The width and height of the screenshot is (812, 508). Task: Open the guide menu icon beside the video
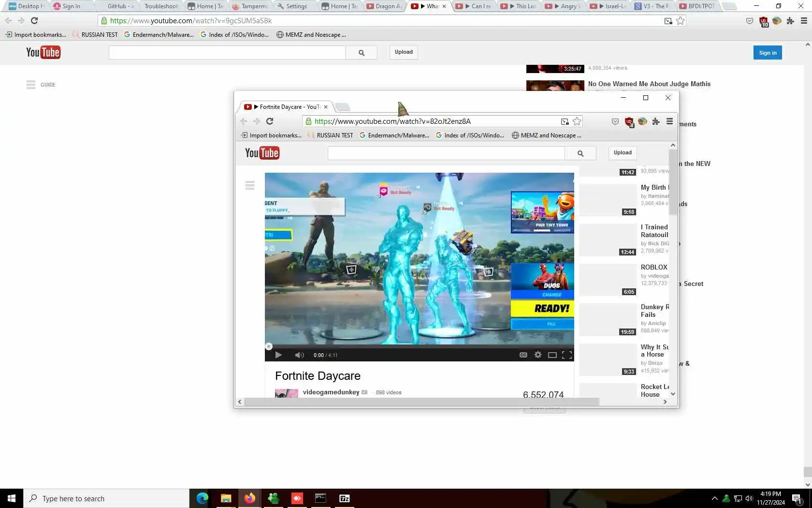pos(250,185)
